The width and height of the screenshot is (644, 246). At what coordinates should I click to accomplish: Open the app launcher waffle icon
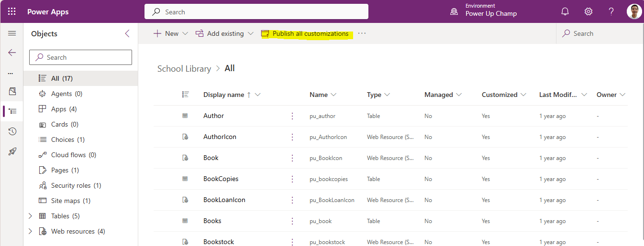[x=12, y=11]
